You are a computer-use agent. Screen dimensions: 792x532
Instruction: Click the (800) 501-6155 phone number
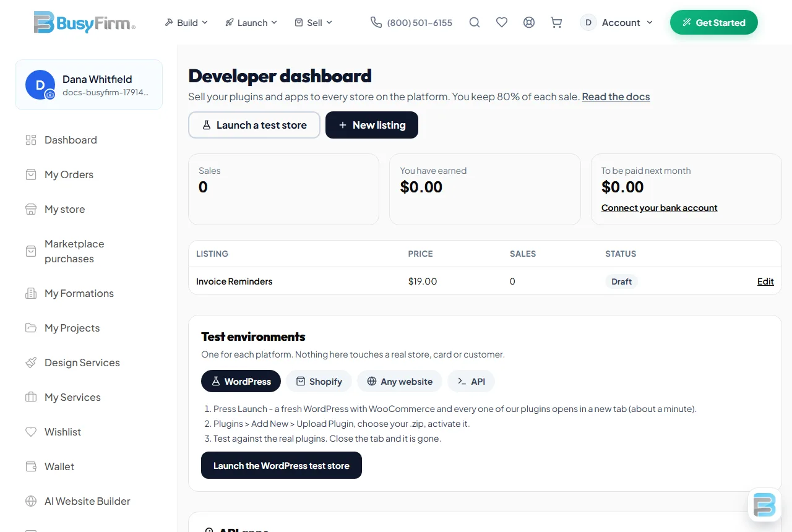(x=420, y=22)
